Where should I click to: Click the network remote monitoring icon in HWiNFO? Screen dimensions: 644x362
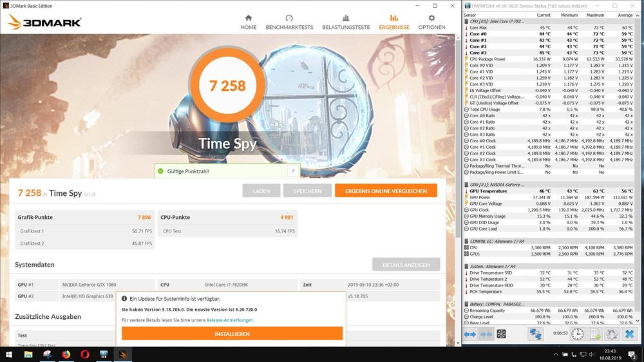536,334
